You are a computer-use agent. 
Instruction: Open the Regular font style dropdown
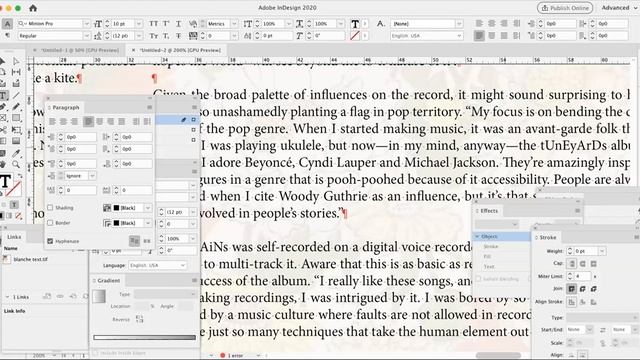click(86, 36)
